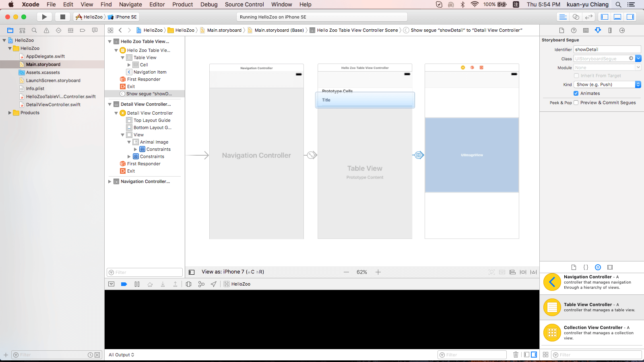Viewport: 644px width, 362px height.
Task: Toggle the Utilities panel visibility
Action: pyautogui.click(x=630, y=17)
